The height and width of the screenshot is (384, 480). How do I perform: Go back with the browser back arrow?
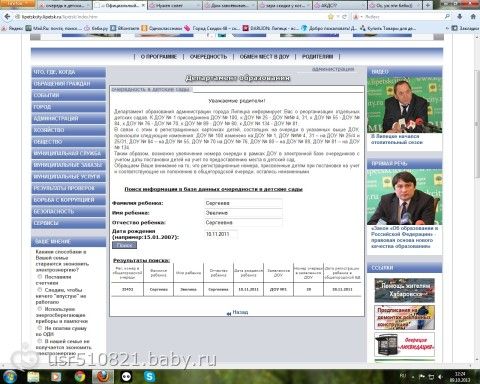click(x=7, y=17)
